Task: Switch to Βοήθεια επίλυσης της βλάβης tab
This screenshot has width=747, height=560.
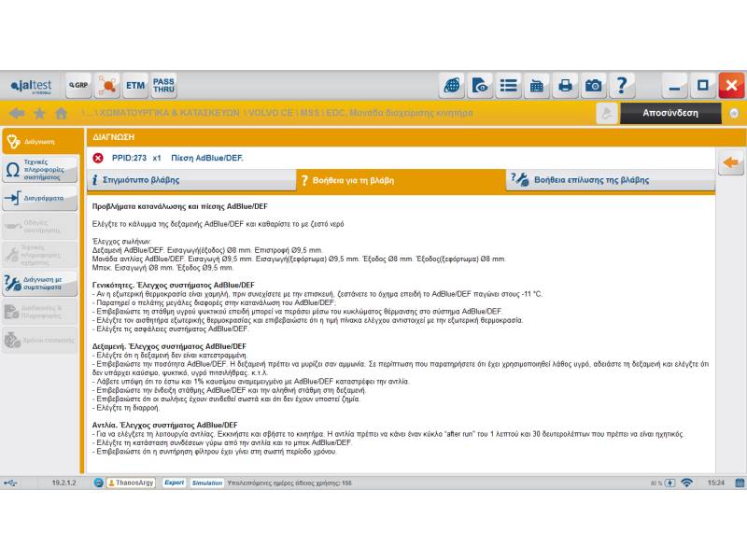Action: coord(610,179)
